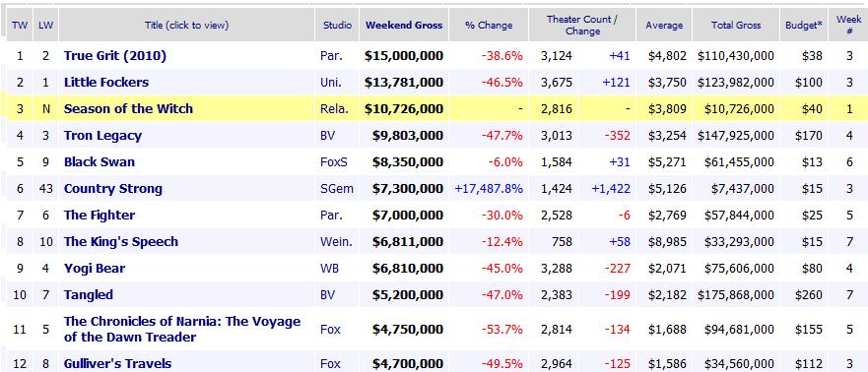View The Fighter movie page
The width and height of the screenshot is (868, 372).
tap(100, 215)
